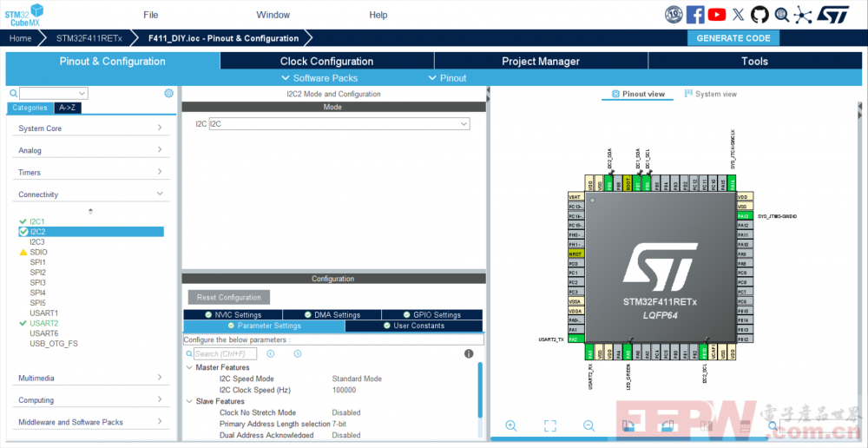This screenshot has height=448, width=868.
Task: Collapse the Slave Features group
Action: click(189, 401)
